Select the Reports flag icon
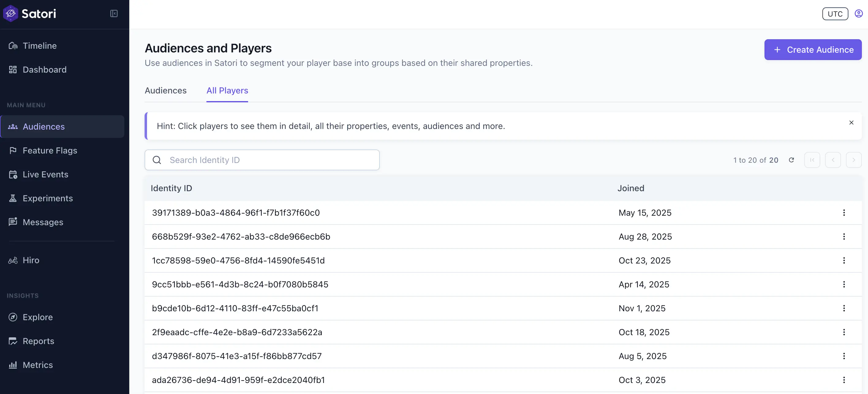 [13, 341]
